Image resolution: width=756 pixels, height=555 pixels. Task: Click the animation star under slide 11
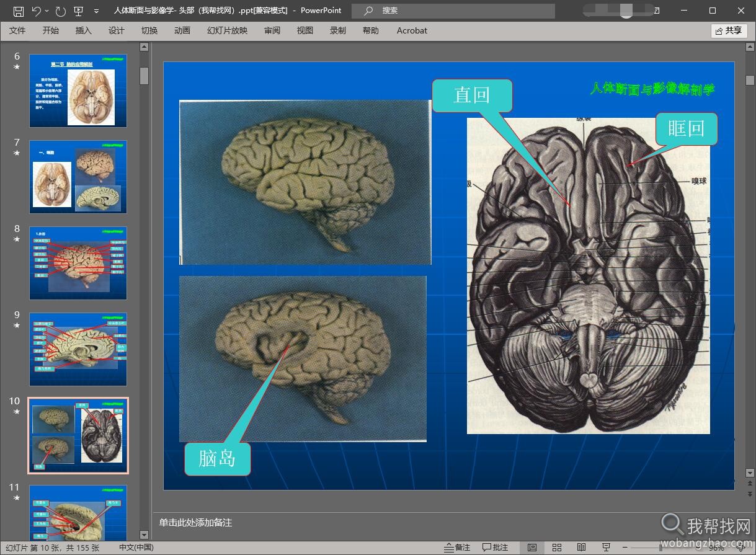tap(17, 498)
